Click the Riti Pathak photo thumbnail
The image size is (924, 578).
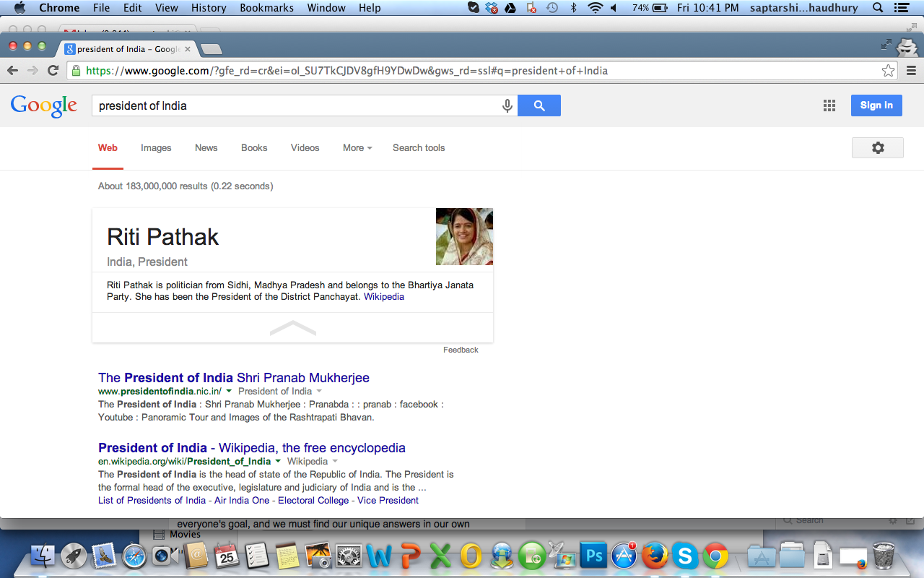[464, 237]
